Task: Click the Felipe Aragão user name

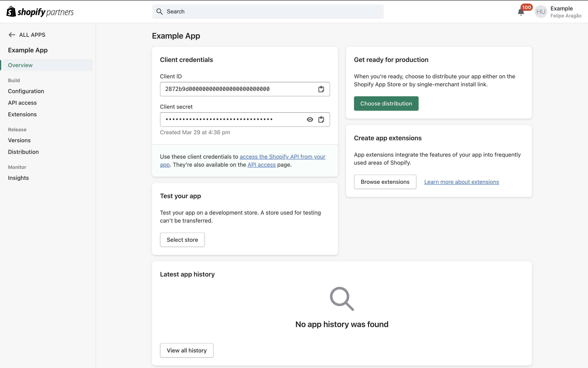Action: [566, 16]
